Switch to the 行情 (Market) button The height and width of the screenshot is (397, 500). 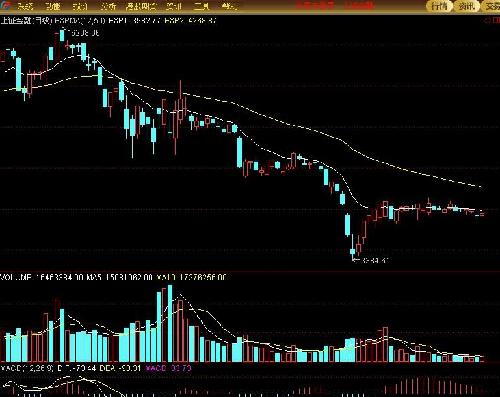[x=439, y=6]
